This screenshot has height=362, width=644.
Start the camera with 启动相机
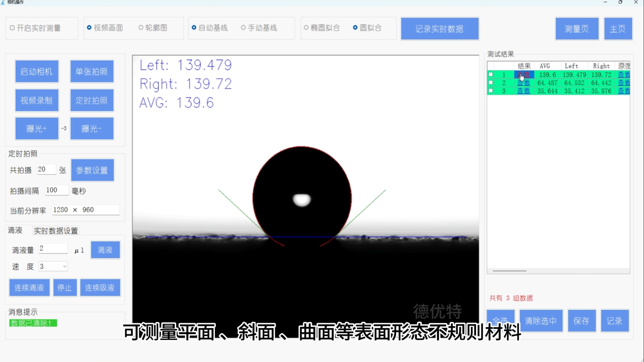coord(37,71)
